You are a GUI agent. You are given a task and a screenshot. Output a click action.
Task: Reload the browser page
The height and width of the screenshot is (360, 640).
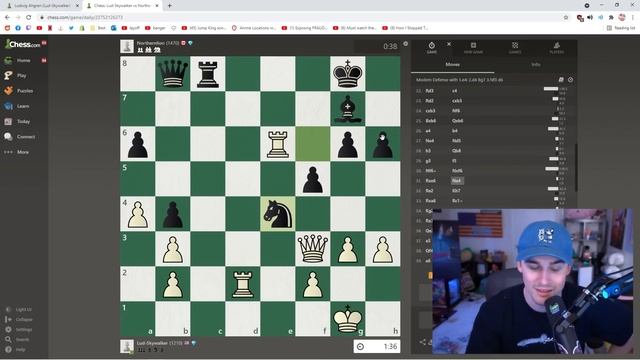29,18
